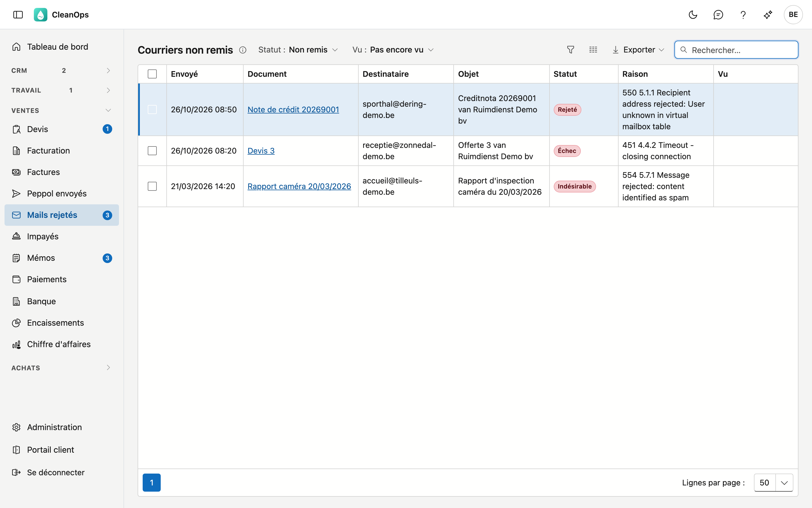Viewport: 812px width, 508px height.
Task: Open the Facturation page
Action: [x=62, y=150]
